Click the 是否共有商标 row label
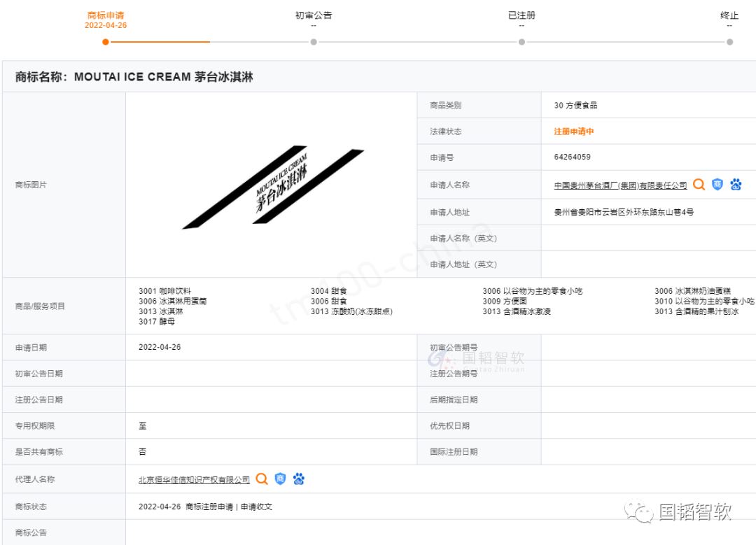Screen dimensions: 756x545 [38, 451]
